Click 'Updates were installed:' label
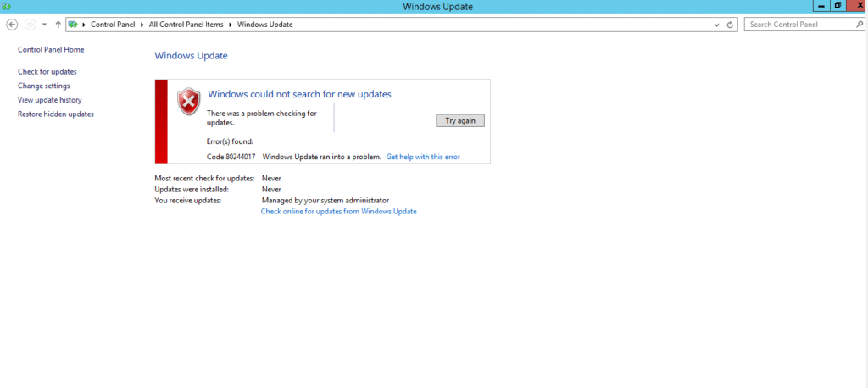868x388 pixels. tap(192, 189)
